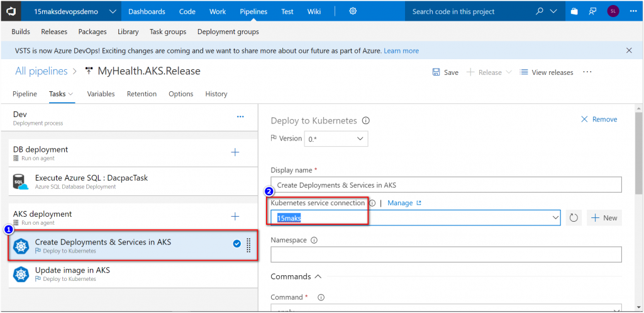Open the top-right ellipsis menu
Screen dimensions: 644x313
coord(633,11)
